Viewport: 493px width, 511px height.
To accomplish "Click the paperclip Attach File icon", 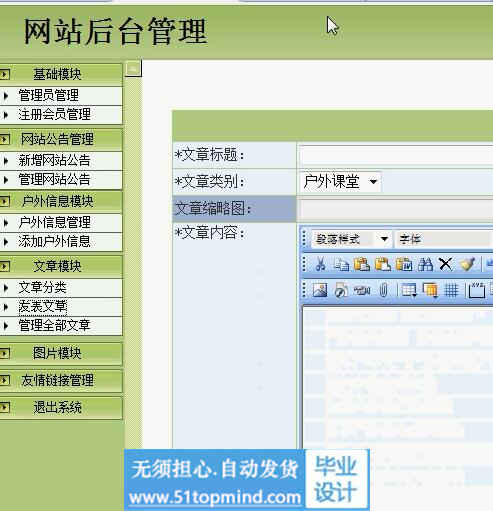I will (383, 290).
